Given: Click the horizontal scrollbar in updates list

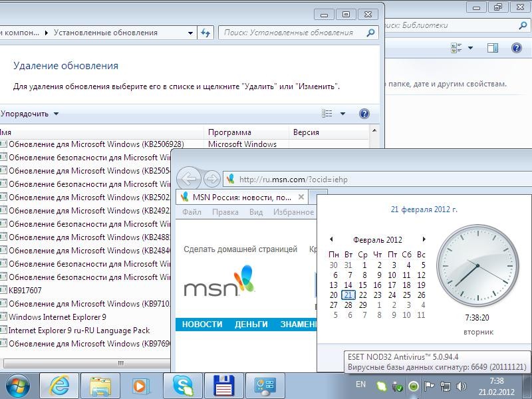Looking at the screenshot, I should [x=86, y=363].
